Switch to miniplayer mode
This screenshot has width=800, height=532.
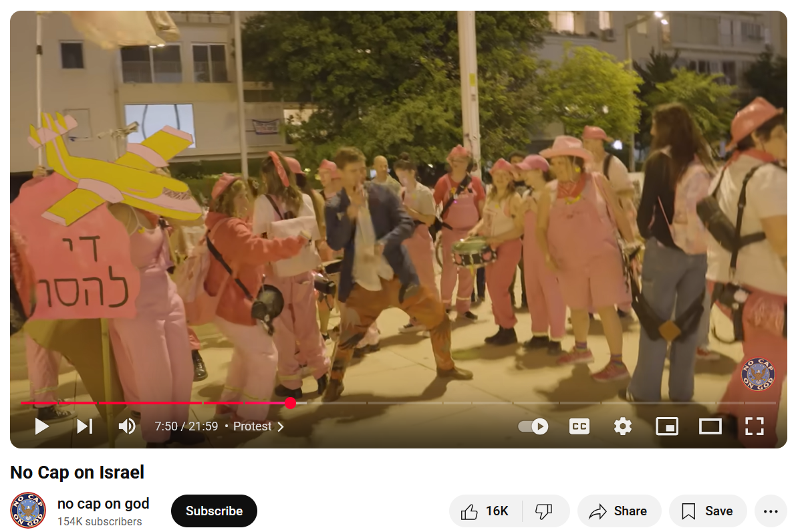(667, 426)
